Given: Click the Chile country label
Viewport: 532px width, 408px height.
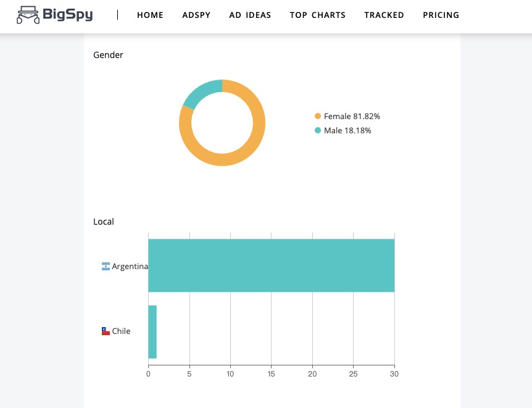Looking at the screenshot, I should [x=121, y=331].
